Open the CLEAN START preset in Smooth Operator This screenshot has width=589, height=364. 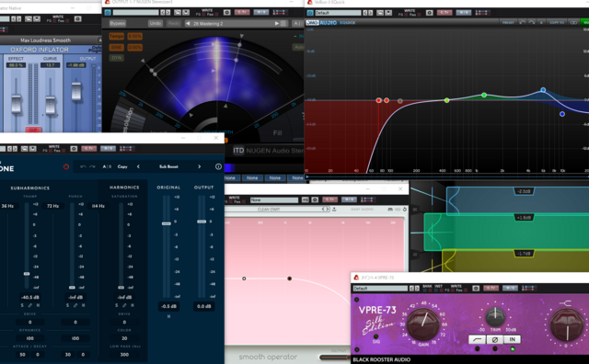(x=269, y=209)
